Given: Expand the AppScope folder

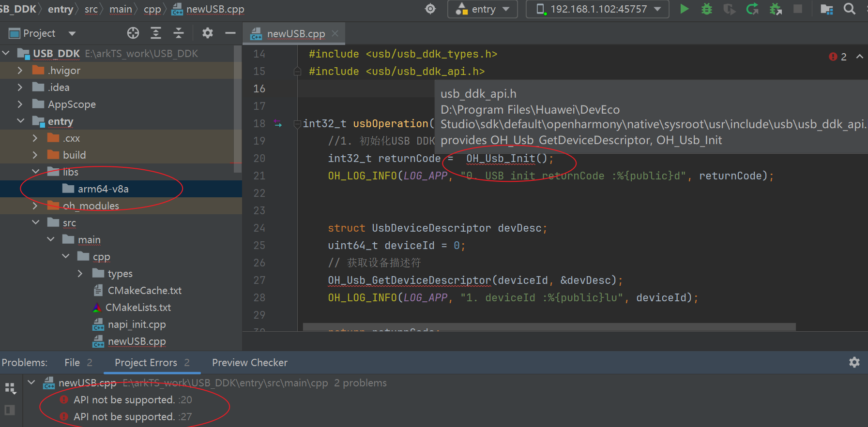Looking at the screenshot, I should point(20,104).
